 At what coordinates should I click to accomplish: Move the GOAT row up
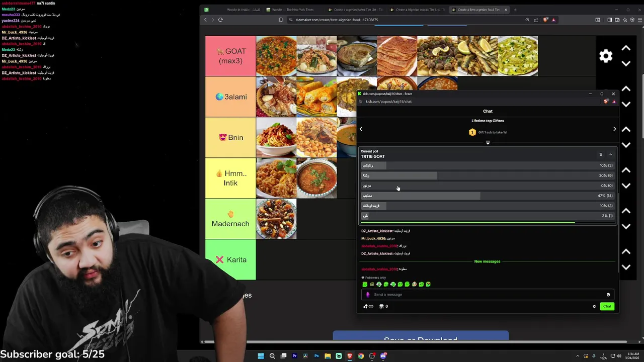point(626,48)
